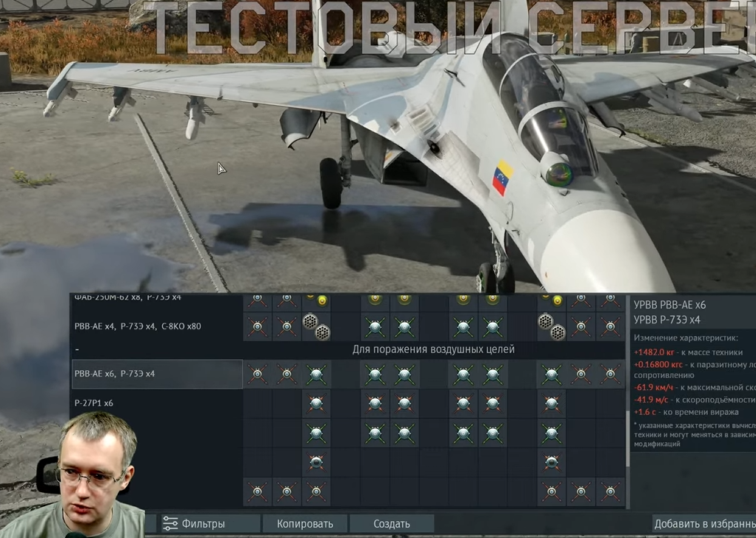Click rightmost green-finned missile directly under Р-27Р1 row
Image resolution: width=756 pixels, height=538 pixels.
(x=552, y=433)
